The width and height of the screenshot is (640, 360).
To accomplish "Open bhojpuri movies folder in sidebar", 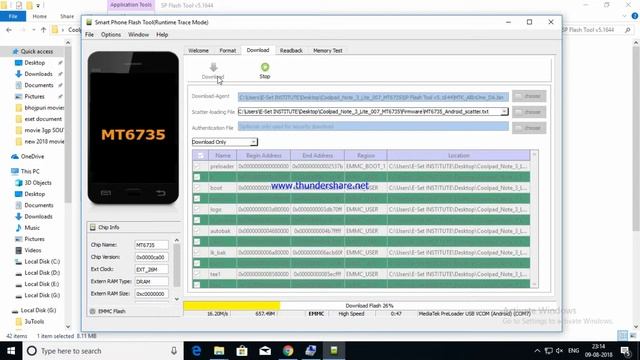I will point(44,108).
